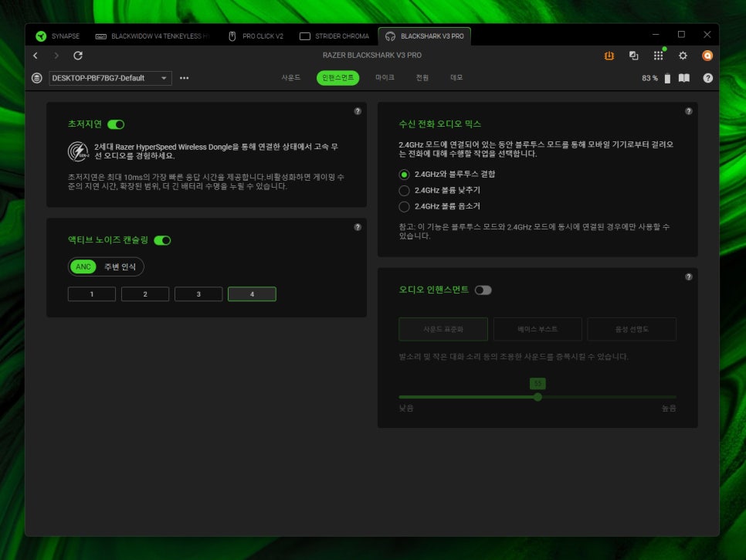Switch to the BlackWidow V4 Tenkeyless device tab
Viewport: 746px width, 560px height.
[x=153, y=36]
